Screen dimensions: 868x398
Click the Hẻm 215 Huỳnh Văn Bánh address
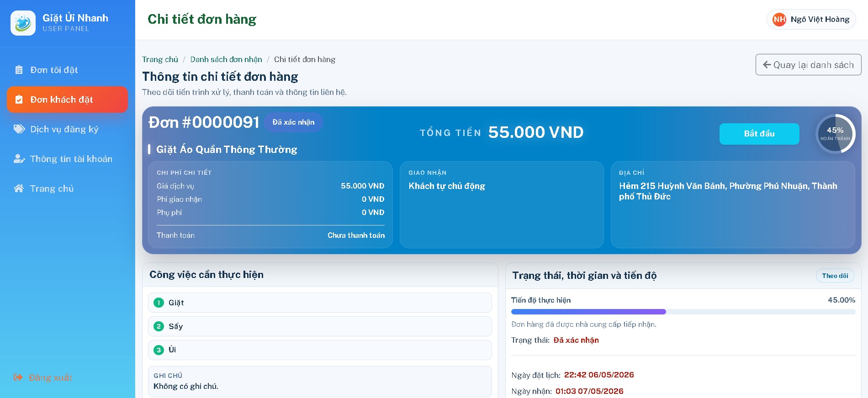coord(728,191)
